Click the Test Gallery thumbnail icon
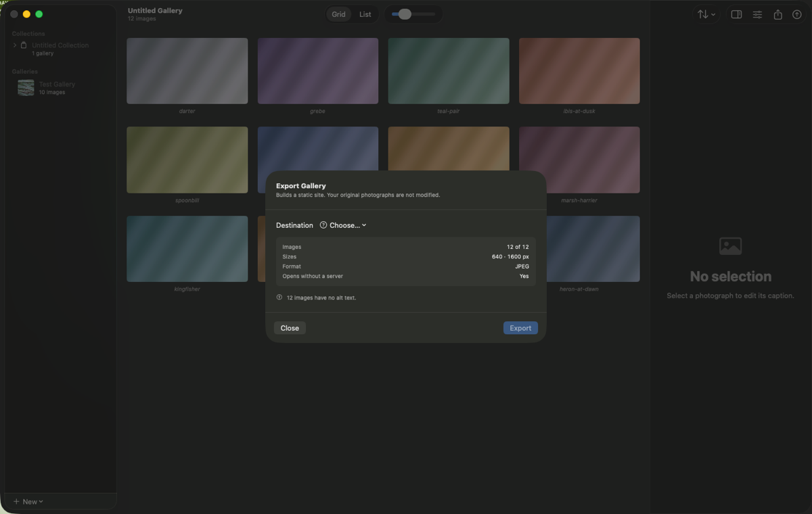Viewport: 812px width, 514px height. coord(26,87)
